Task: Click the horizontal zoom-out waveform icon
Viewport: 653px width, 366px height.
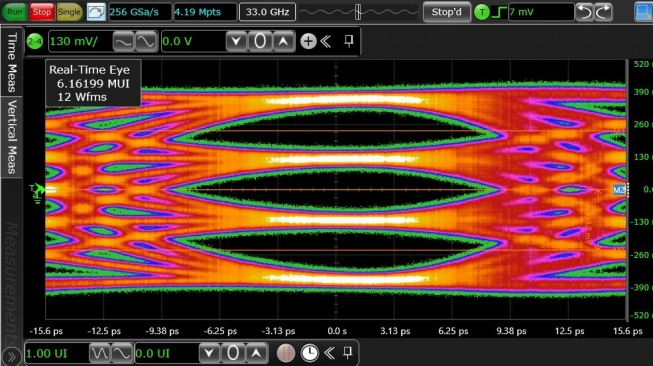Action: click(x=100, y=354)
